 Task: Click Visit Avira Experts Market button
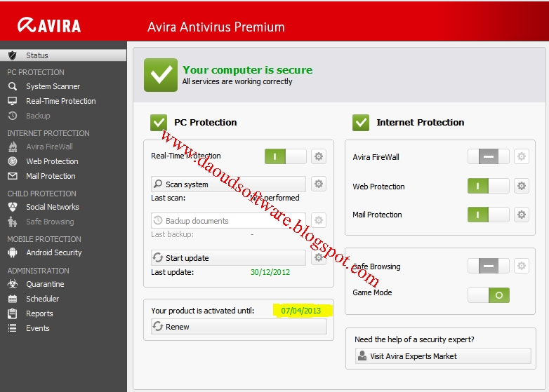(443, 356)
